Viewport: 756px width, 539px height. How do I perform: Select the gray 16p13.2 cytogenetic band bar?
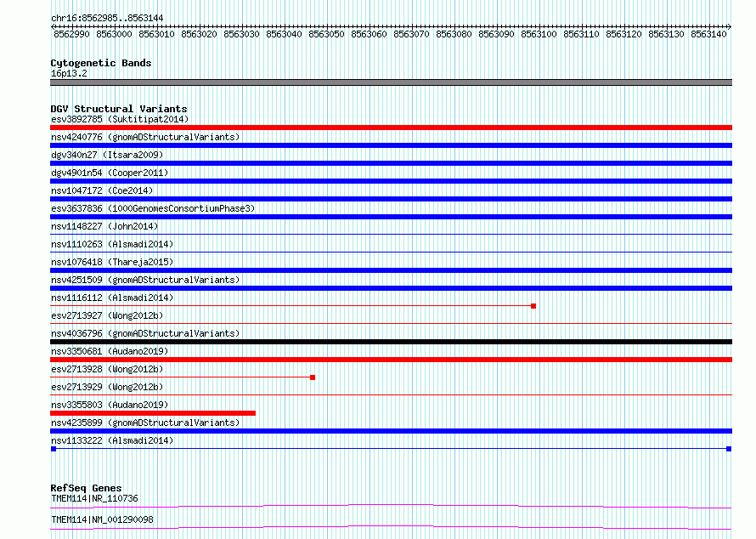pos(391,82)
